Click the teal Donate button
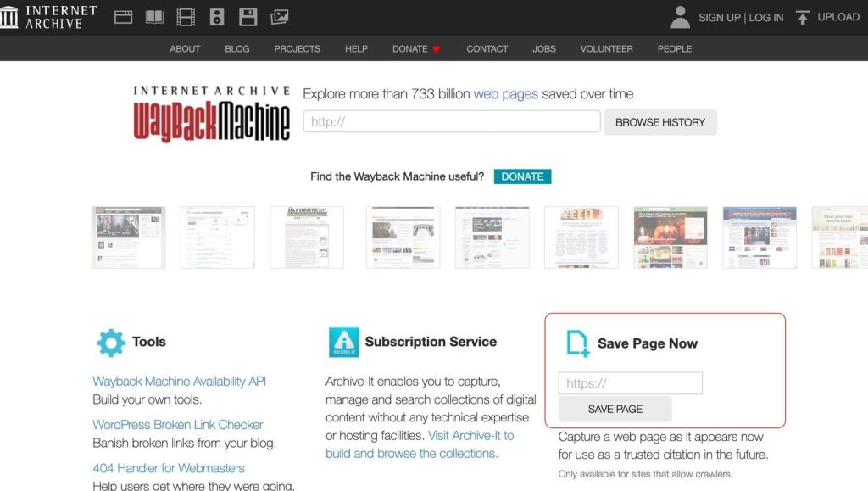868x491 pixels. tap(522, 176)
